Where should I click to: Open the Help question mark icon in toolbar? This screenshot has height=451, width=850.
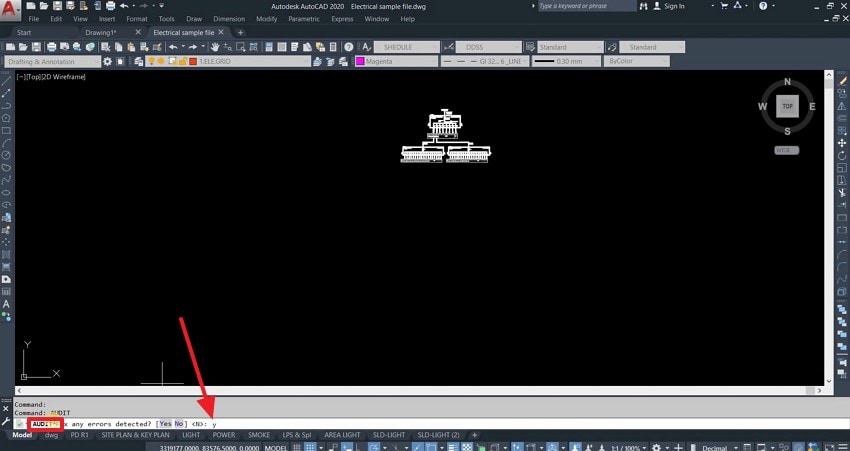(349, 47)
